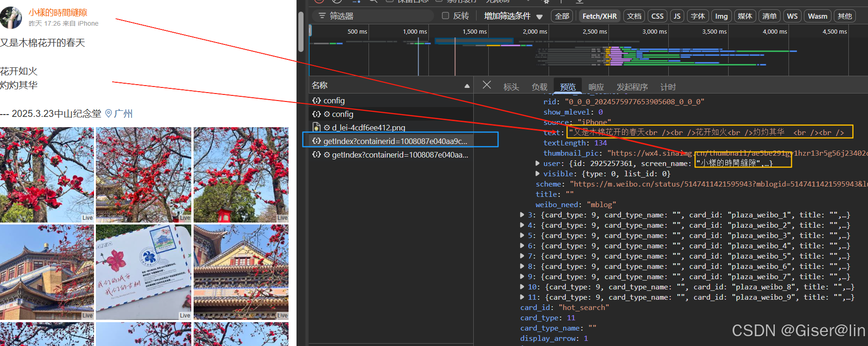Switch to the 负载 payload tab
This screenshot has height=346, width=868.
539,87
